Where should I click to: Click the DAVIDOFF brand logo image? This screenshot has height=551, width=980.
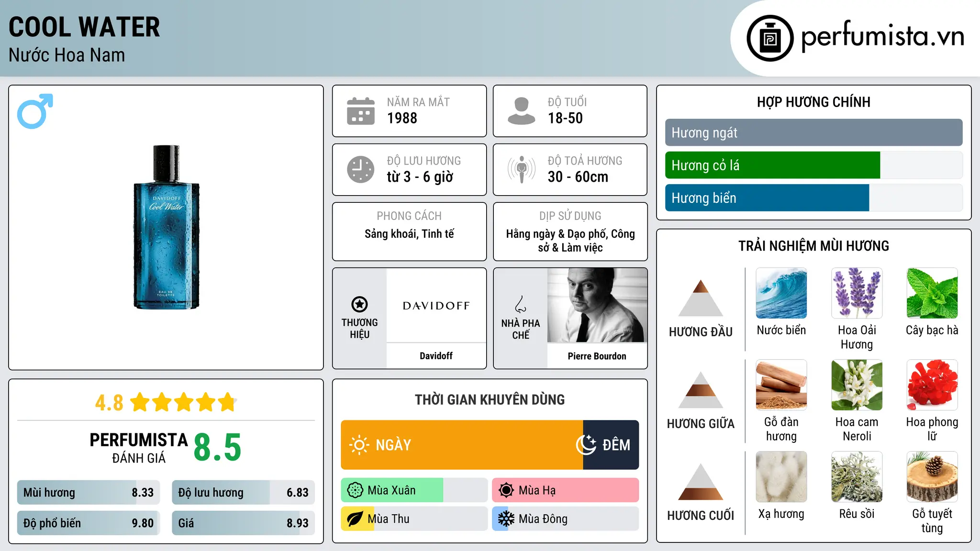pyautogui.click(x=436, y=305)
